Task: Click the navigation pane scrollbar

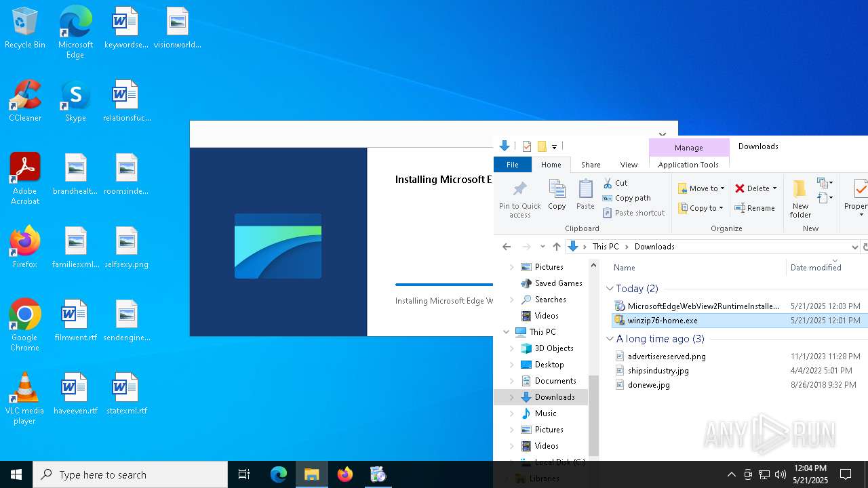Action: click(x=594, y=415)
